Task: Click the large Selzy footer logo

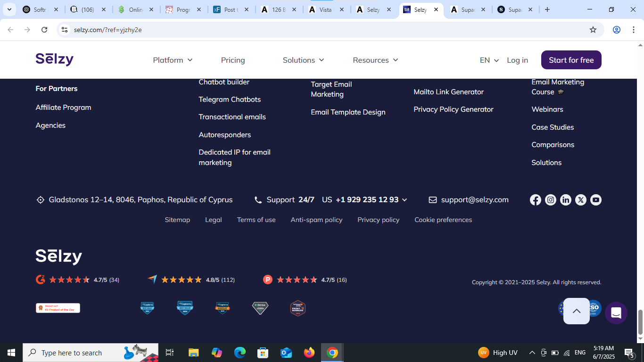Action: pyautogui.click(x=59, y=256)
